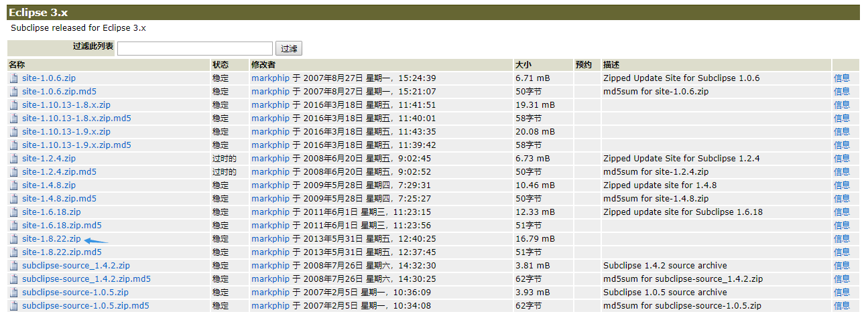Sort by the 状态 column header

[221, 65]
